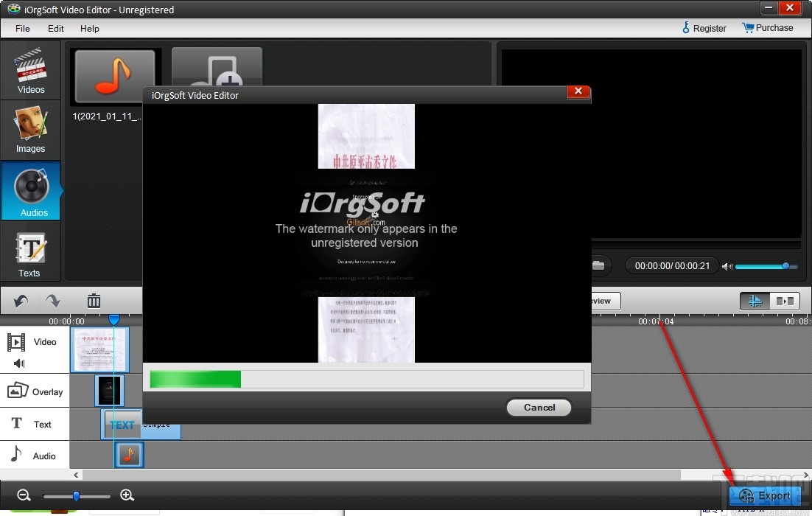Click the Undo arrow icon

point(19,301)
